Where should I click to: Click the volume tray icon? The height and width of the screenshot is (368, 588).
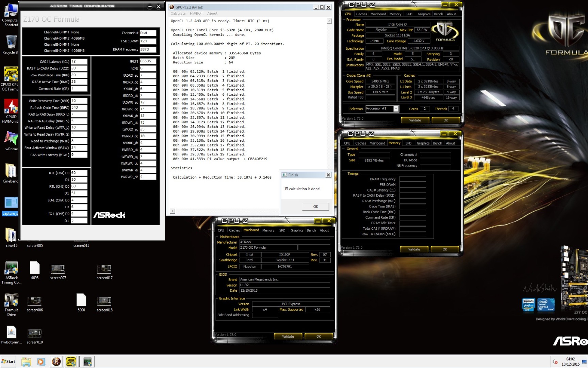tap(555, 362)
